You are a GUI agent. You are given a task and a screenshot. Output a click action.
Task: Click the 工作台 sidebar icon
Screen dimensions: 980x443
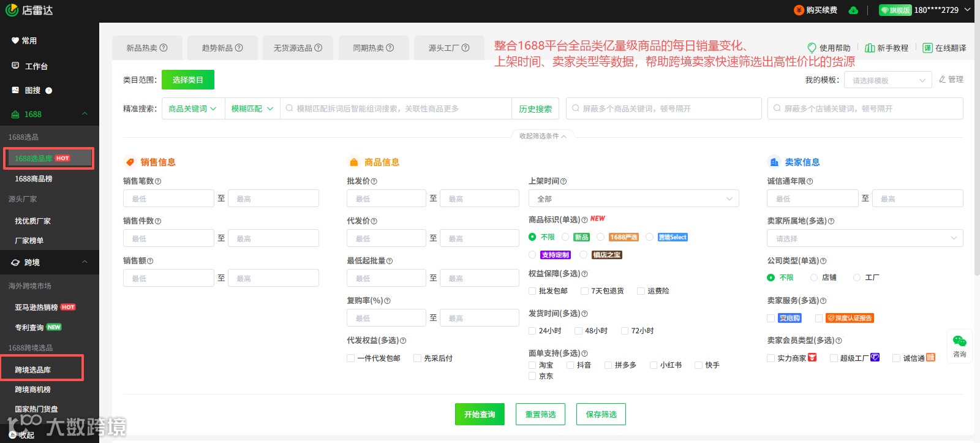tap(15, 66)
